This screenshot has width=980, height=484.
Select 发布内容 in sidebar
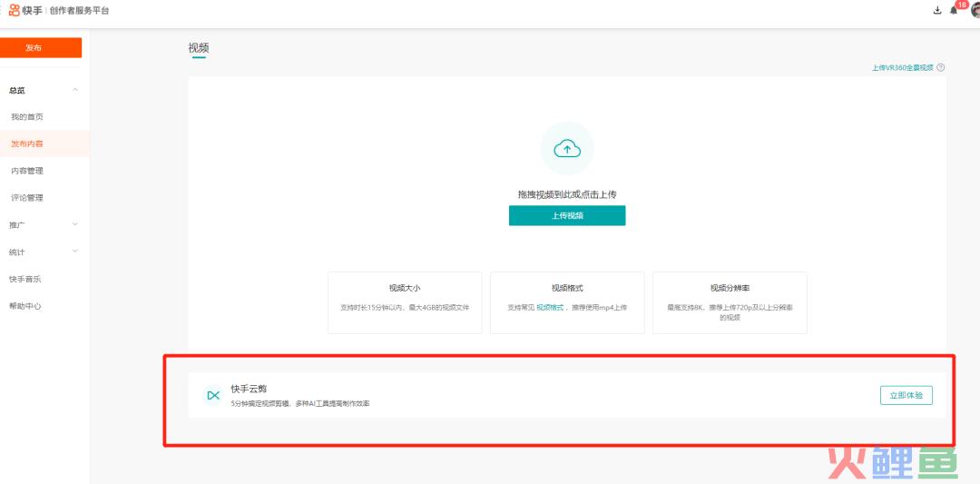point(27,143)
